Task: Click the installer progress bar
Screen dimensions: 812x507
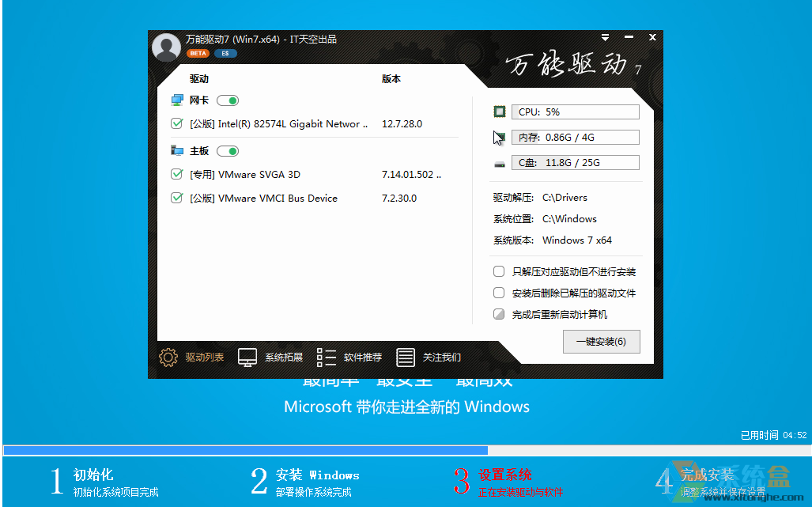Action: click(406, 451)
